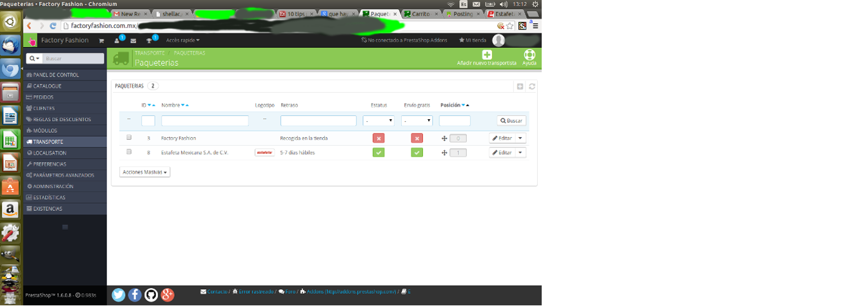The image size is (868, 306).
Task: Open the Envío gratis filter dropdown
Action: coord(417,120)
